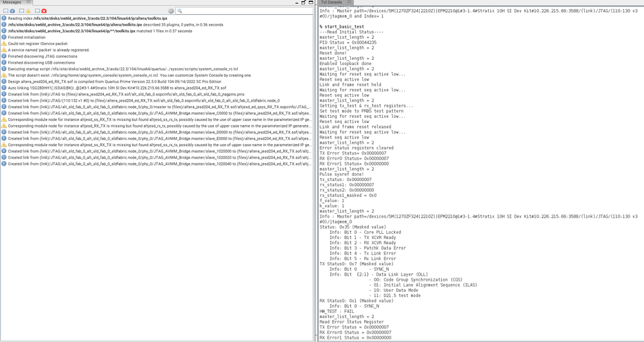Switch to the Messages tab

pos(12,2)
